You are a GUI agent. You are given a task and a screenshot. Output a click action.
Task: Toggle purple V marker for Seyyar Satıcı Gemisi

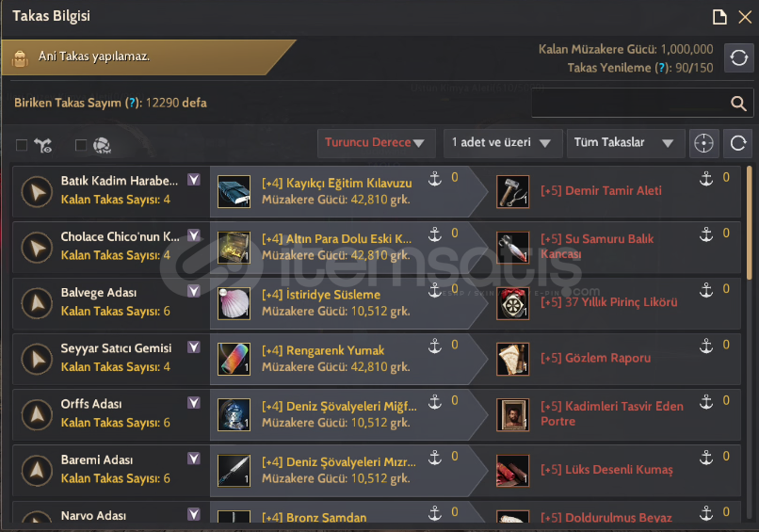click(194, 347)
